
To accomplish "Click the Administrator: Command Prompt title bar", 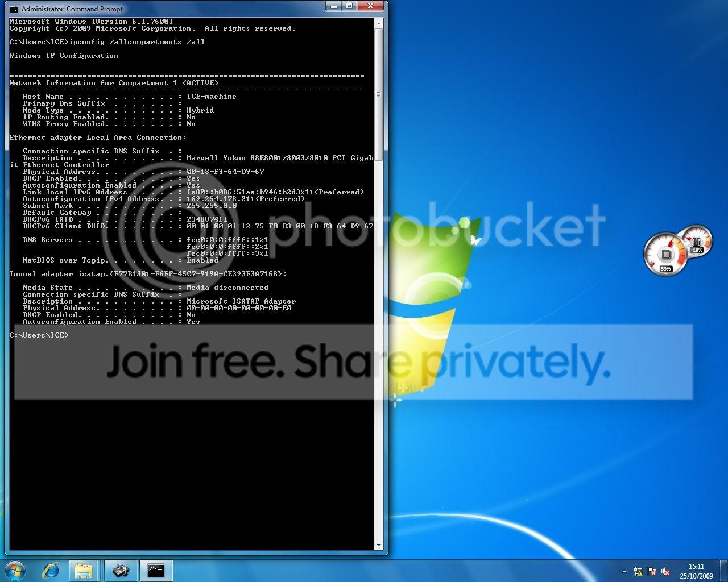I will tap(165, 9).
